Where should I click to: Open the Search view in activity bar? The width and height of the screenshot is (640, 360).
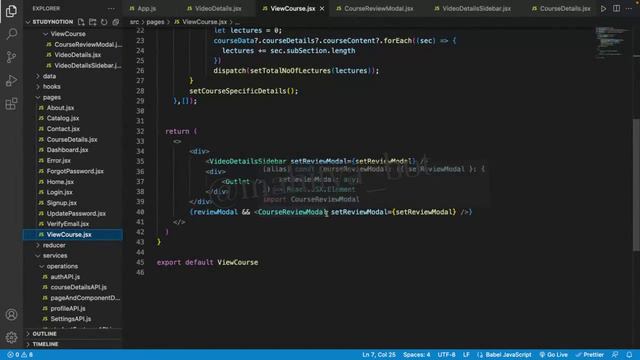pos(11,33)
